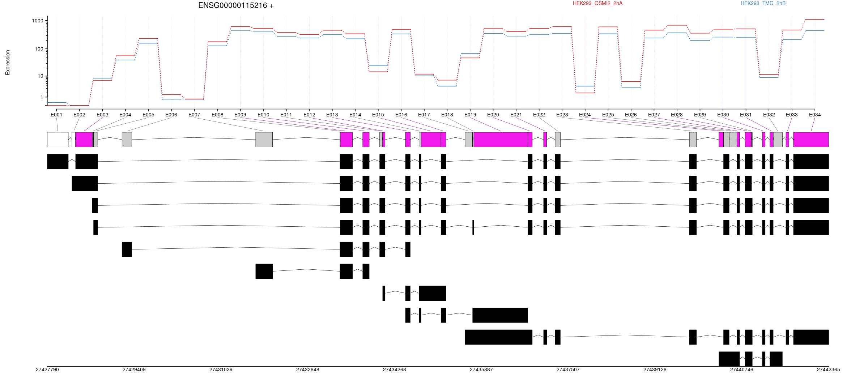The width and height of the screenshot is (868, 376).
Task: Click exon label E025
Action: pos(608,115)
